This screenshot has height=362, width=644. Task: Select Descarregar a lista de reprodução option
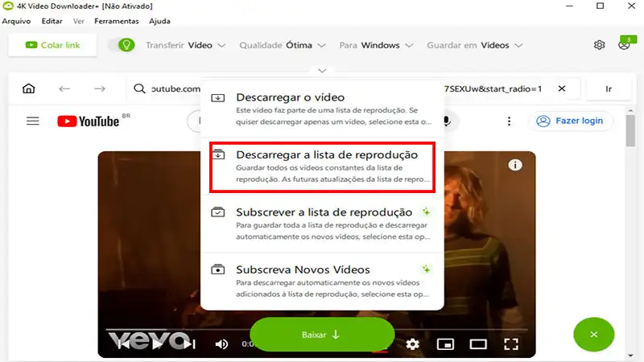point(322,167)
